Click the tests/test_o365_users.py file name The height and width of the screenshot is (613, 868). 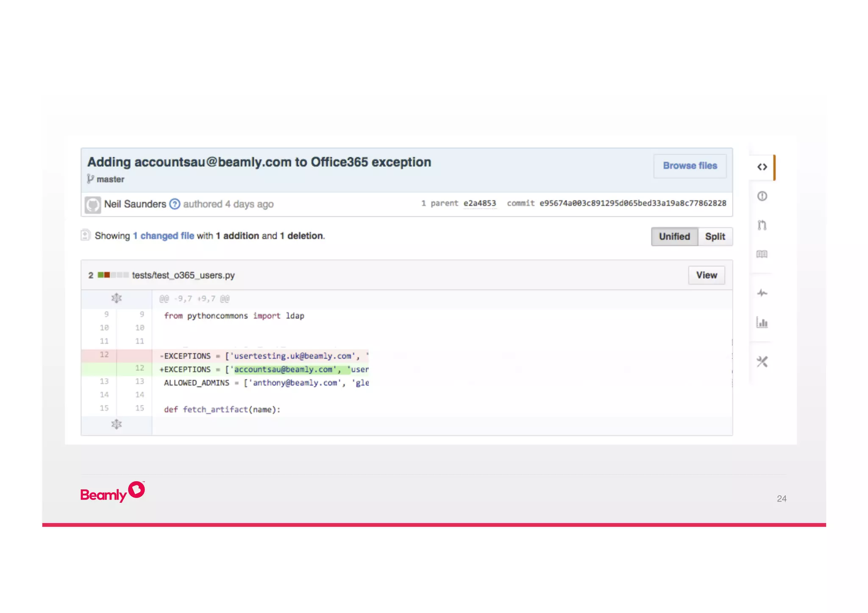pyautogui.click(x=183, y=275)
